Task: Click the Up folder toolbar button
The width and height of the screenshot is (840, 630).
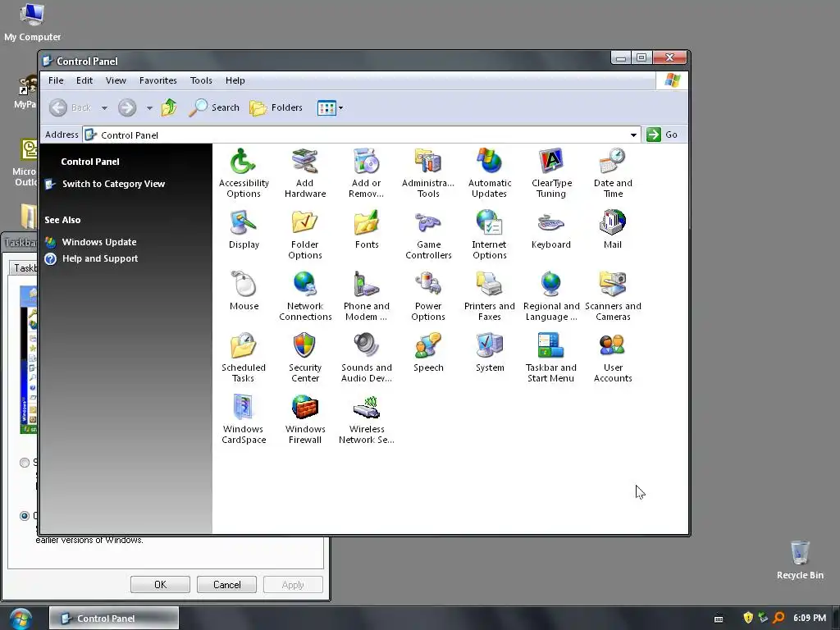Action: pos(169,107)
